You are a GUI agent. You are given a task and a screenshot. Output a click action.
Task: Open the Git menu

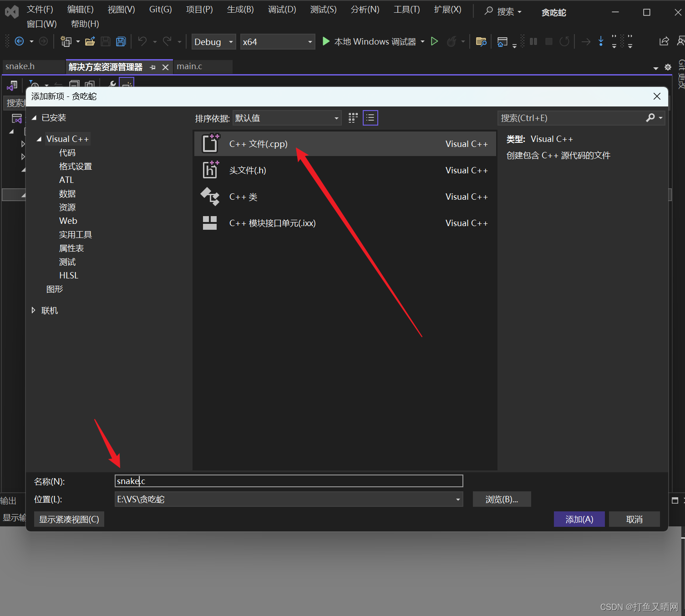click(x=161, y=10)
